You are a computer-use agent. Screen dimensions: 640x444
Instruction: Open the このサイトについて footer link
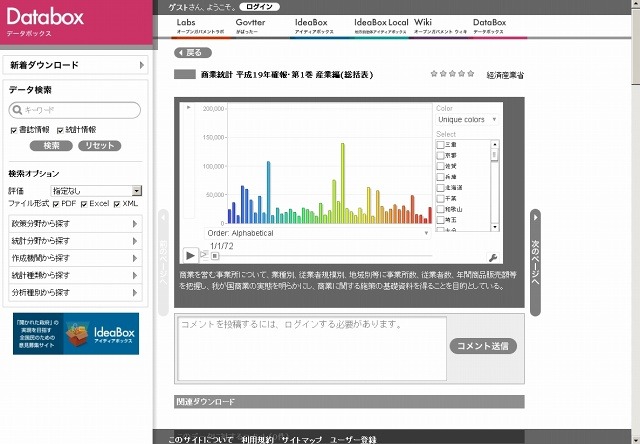point(200,440)
